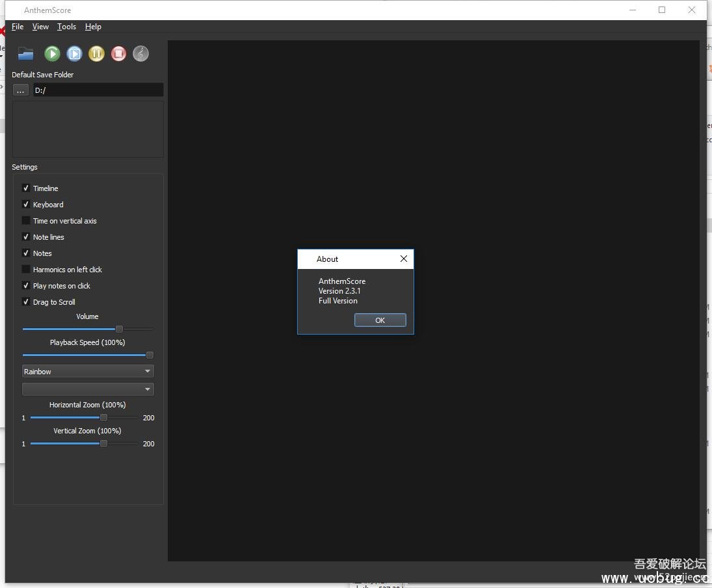
Task: Click the Full Version text
Action: 338,301
